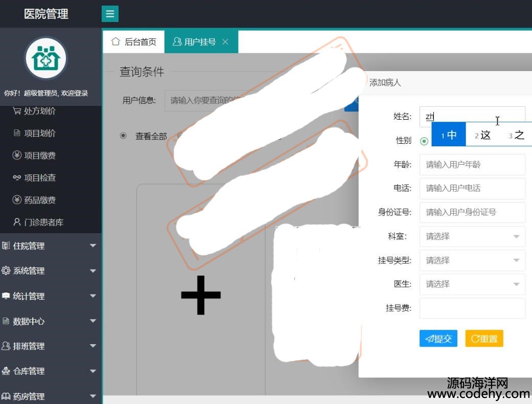Close the 用户挂号 tab

225,42
